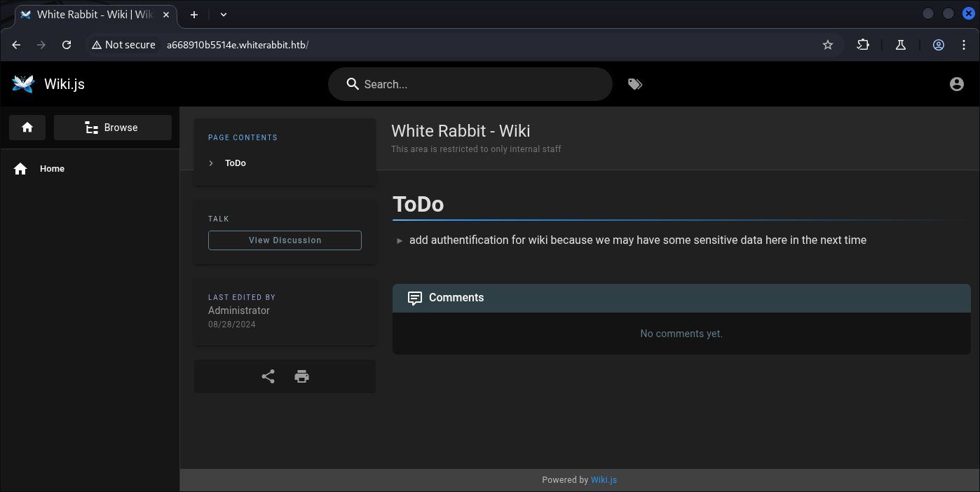Click the home icon button in sidebar
This screenshot has width=980, height=492.
[27, 128]
